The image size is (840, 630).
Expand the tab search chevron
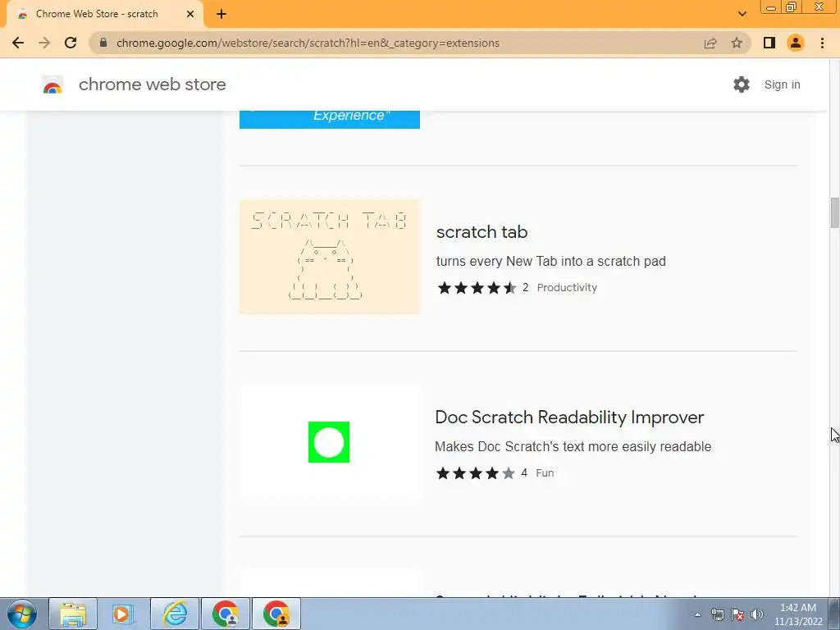click(x=742, y=14)
